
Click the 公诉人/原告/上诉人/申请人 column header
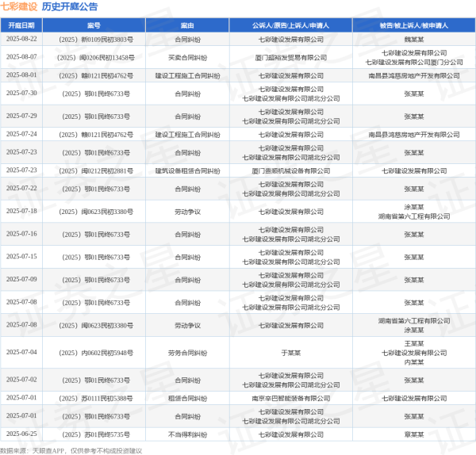tap(291, 25)
